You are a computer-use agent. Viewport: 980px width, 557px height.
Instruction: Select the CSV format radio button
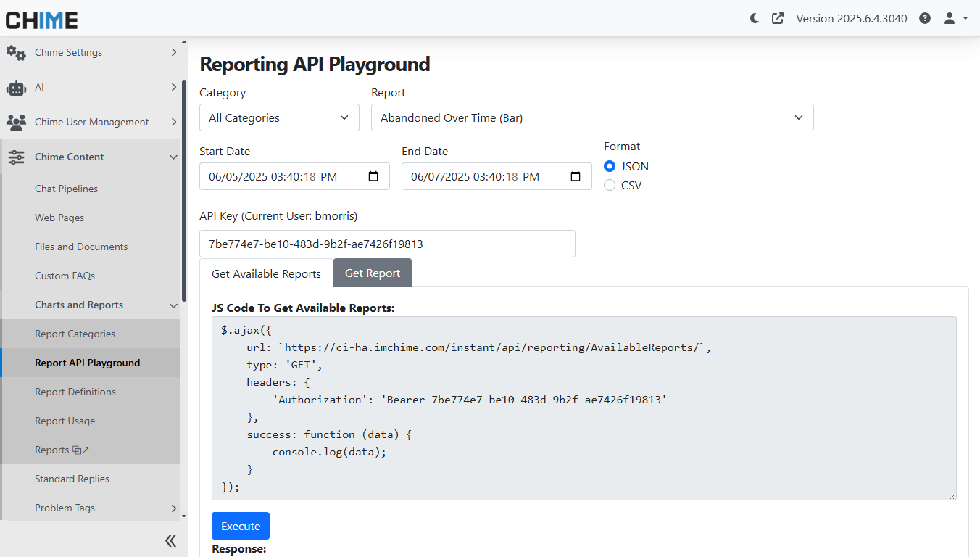[x=610, y=185]
